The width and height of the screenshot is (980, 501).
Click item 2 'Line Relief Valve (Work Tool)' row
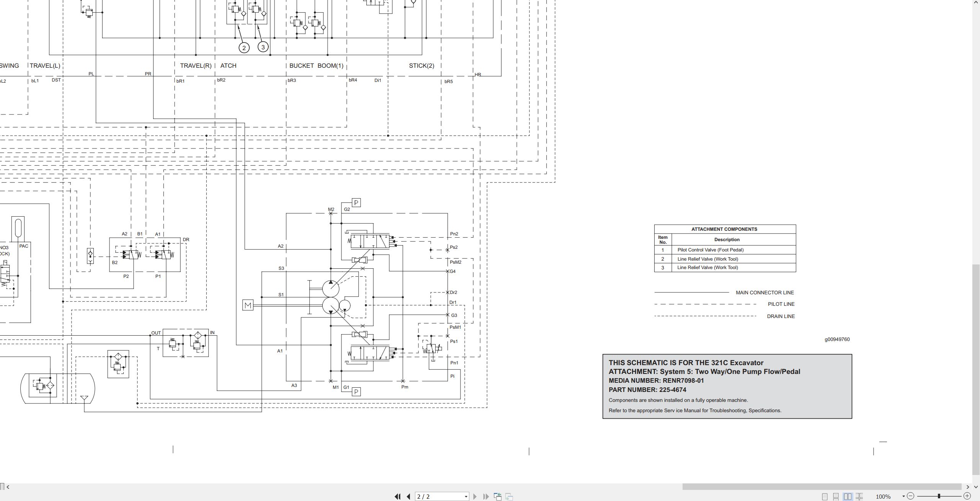point(725,259)
